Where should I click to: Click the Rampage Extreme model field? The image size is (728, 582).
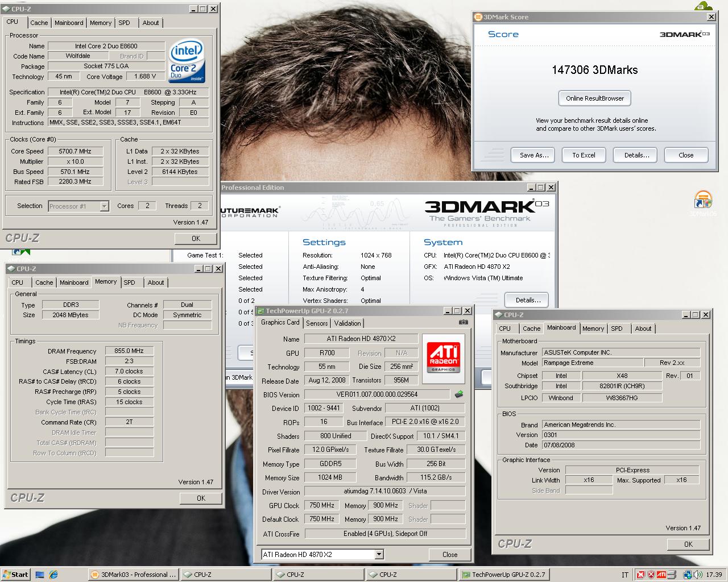click(592, 363)
